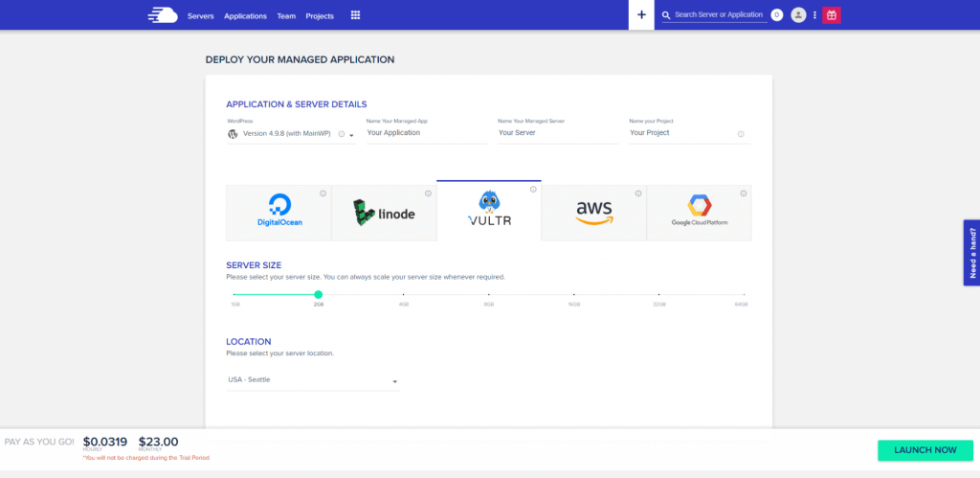Open the USA - Seattle location dropdown
This screenshot has width=980, height=478.
tap(312, 380)
